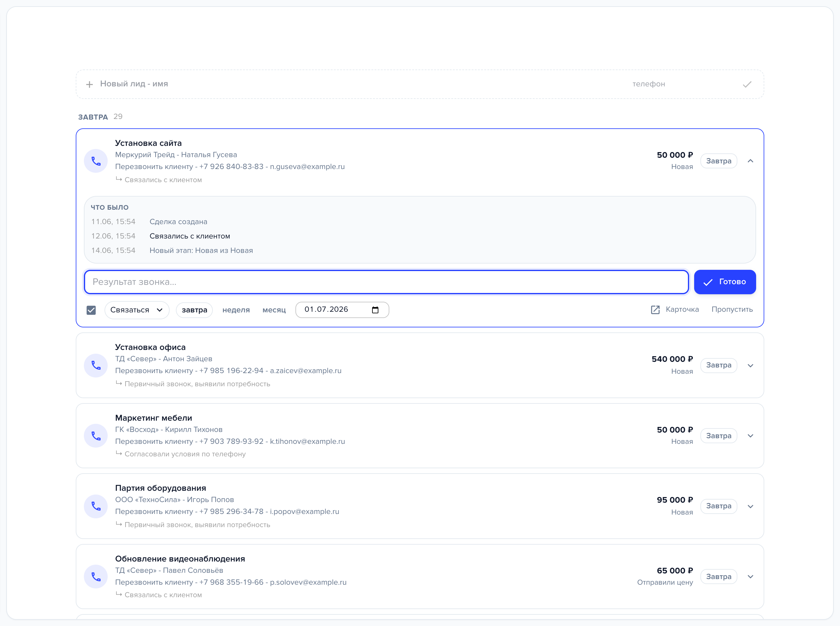The image size is (840, 626).
Task: Click Завтра badge on Установка сайта
Action: [718, 161]
